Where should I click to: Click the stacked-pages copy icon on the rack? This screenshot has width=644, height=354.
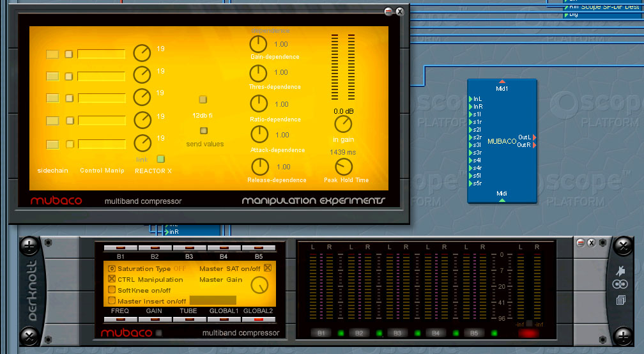click(x=620, y=300)
